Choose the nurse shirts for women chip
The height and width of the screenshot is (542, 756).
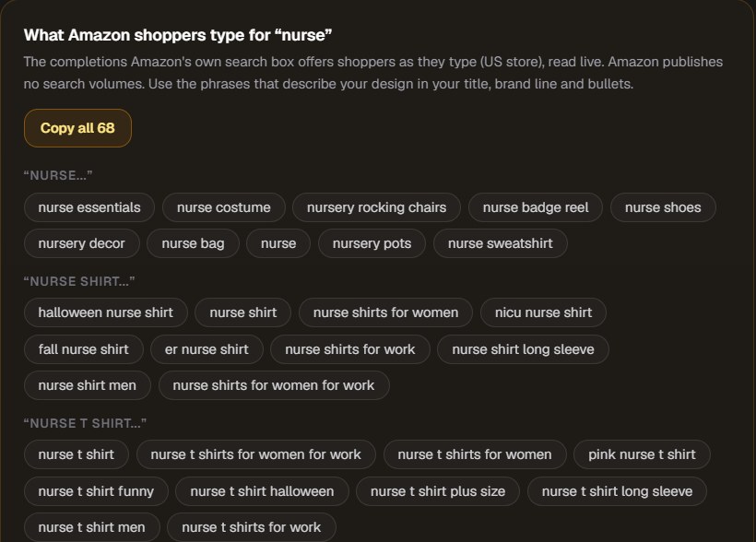coord(385,312)
